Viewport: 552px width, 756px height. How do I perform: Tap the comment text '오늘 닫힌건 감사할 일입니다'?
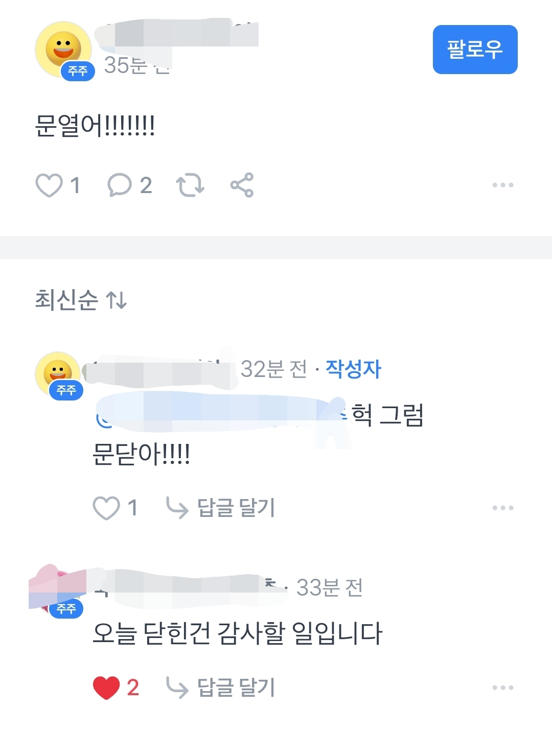coord(237,633)
